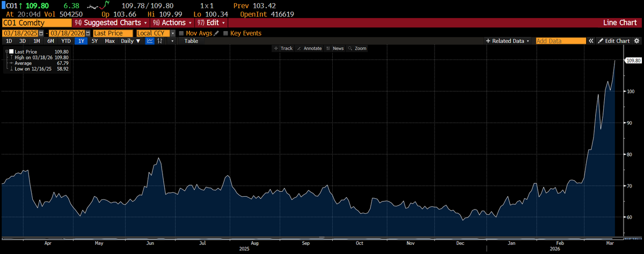Enable the Mov Avgs checkbox
644x254 pixels.
pos(181,33)
